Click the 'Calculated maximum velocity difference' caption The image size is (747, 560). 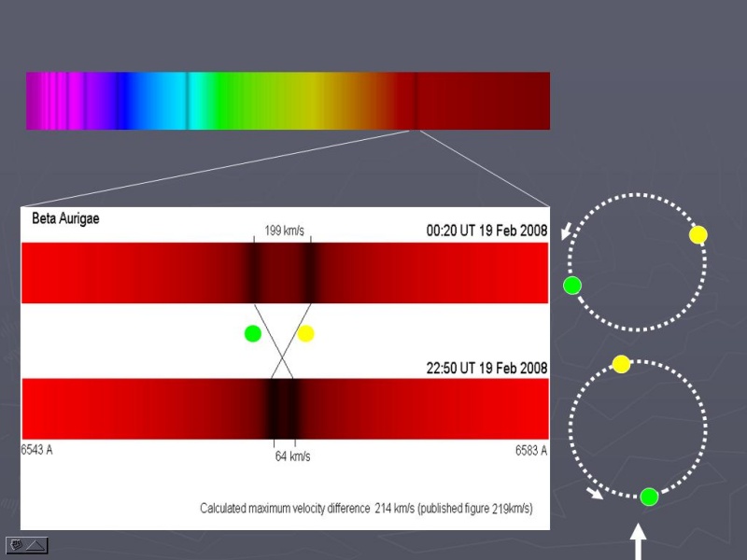[x=285, y=508]
